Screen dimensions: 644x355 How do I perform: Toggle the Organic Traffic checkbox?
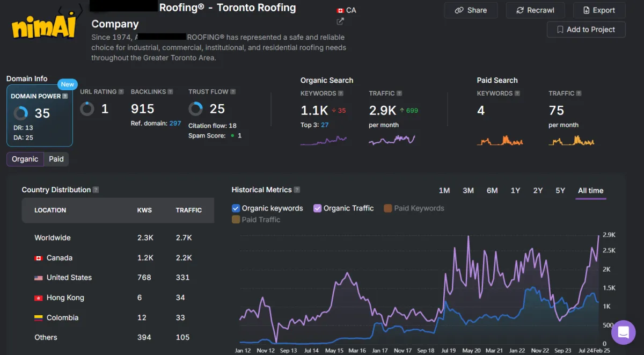[318, 208]
